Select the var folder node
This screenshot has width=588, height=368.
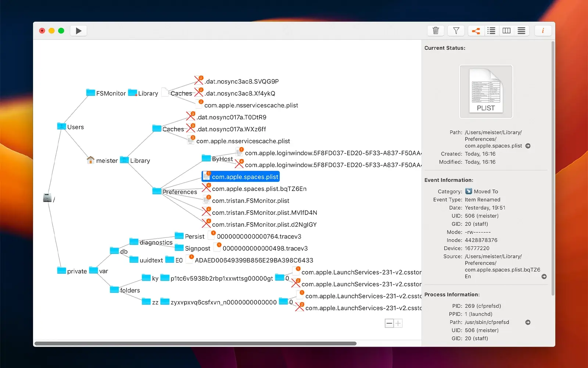[x=98, y=270]
